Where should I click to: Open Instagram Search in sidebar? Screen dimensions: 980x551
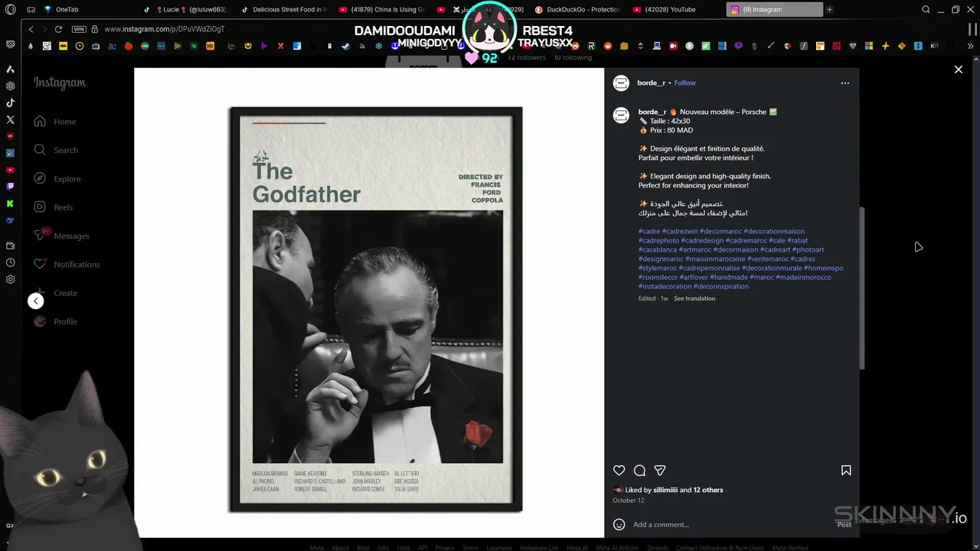coord(56,150)
